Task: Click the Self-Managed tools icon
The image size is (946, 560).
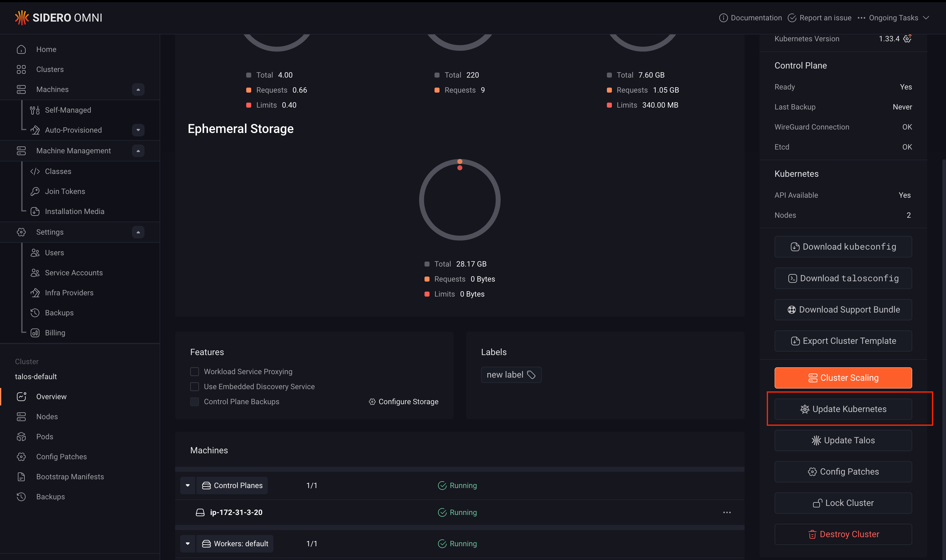Action: (x=35, y=110)
